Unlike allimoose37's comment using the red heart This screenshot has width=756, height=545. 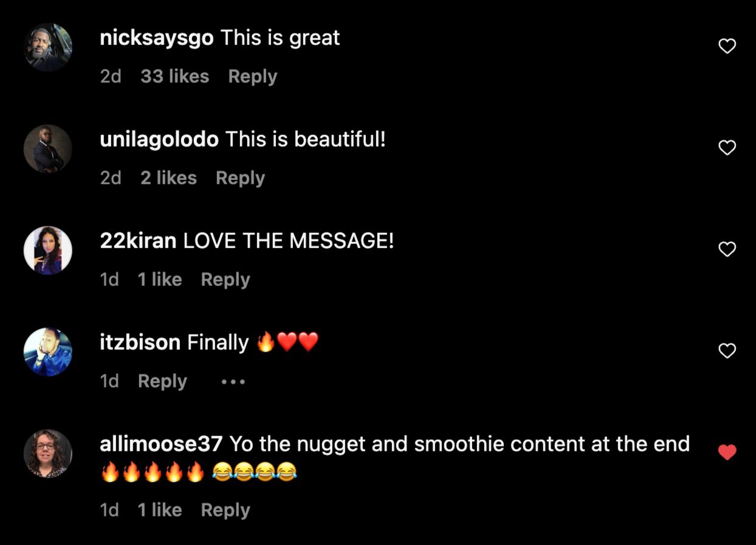pos(727,453)
